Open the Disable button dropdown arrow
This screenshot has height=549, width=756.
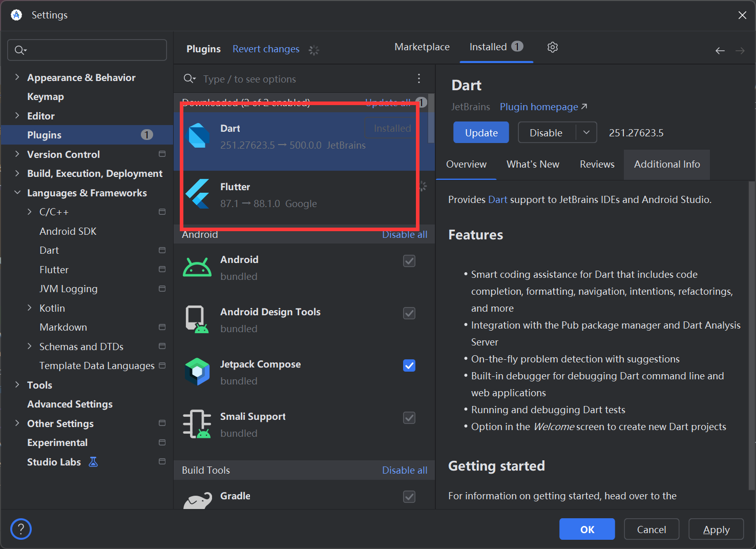[586, 132]
